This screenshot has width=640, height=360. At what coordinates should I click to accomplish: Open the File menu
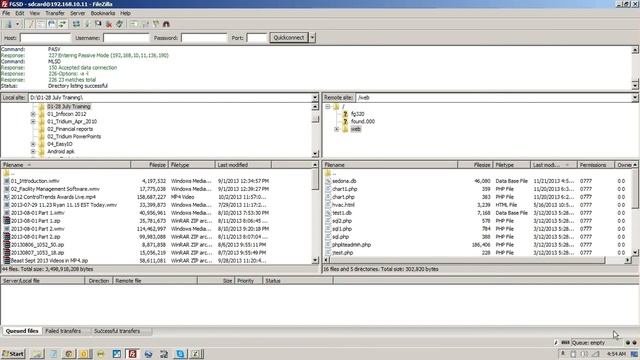point(6,13)
